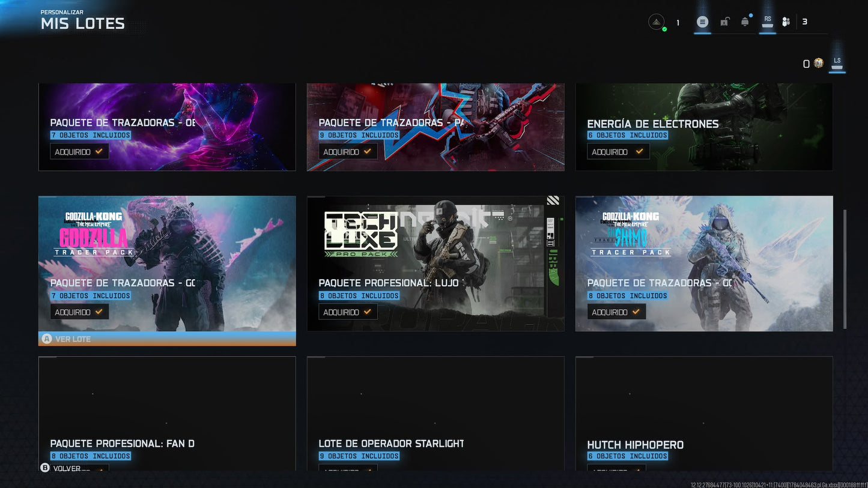The image size is (868, 488).
Task: Click the striped corner icon on Tech Luxe card
Action: (553, 200)
